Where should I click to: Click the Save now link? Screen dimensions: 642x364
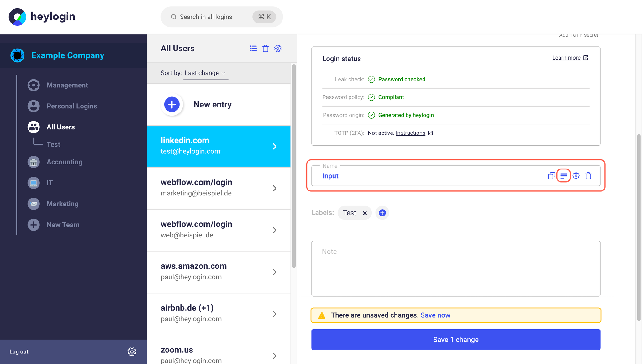tap(435, 315)
